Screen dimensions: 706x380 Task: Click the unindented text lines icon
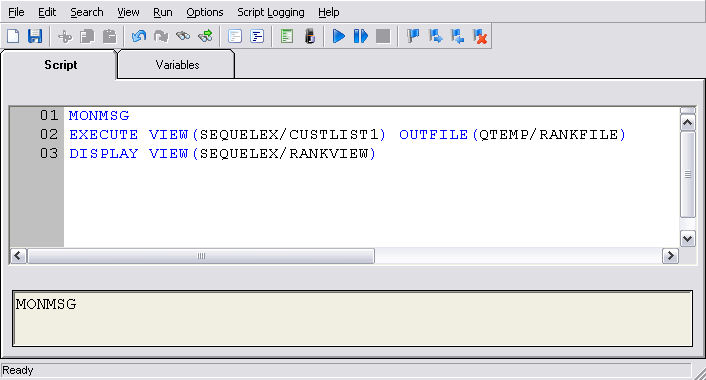click(x=235, y=36)
